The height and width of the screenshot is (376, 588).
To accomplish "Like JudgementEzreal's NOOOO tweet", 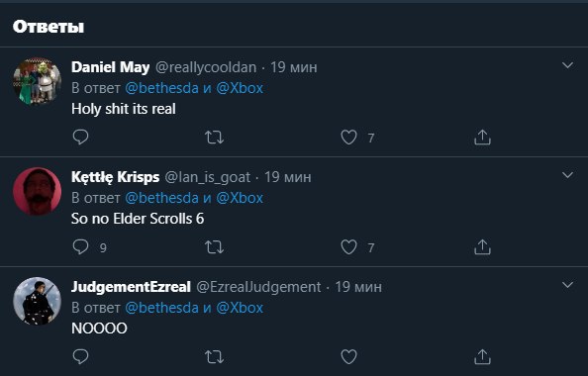I will (x=348, y=357).
